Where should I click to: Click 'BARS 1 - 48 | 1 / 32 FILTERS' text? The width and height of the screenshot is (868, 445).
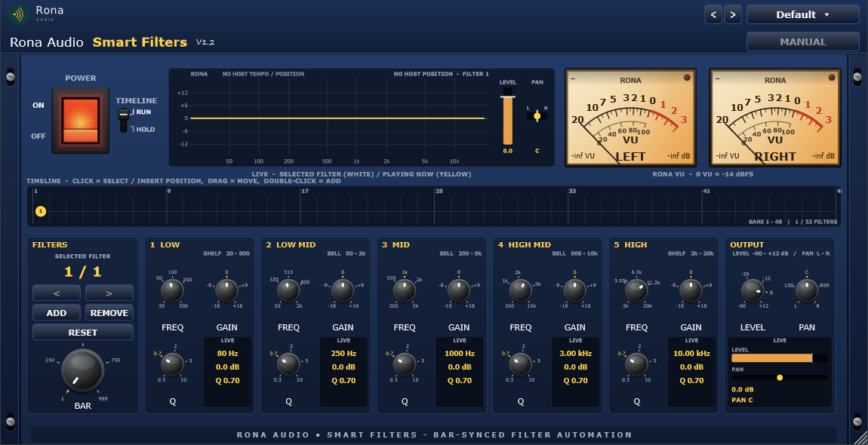click(x=793, y=222)
